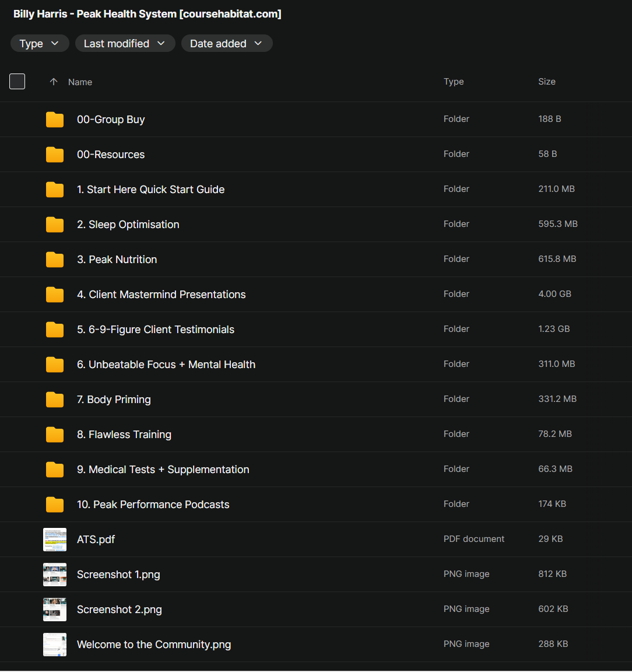Select the Welcome to the Community.png file name

pyautogui.click(x=154, y=645)
